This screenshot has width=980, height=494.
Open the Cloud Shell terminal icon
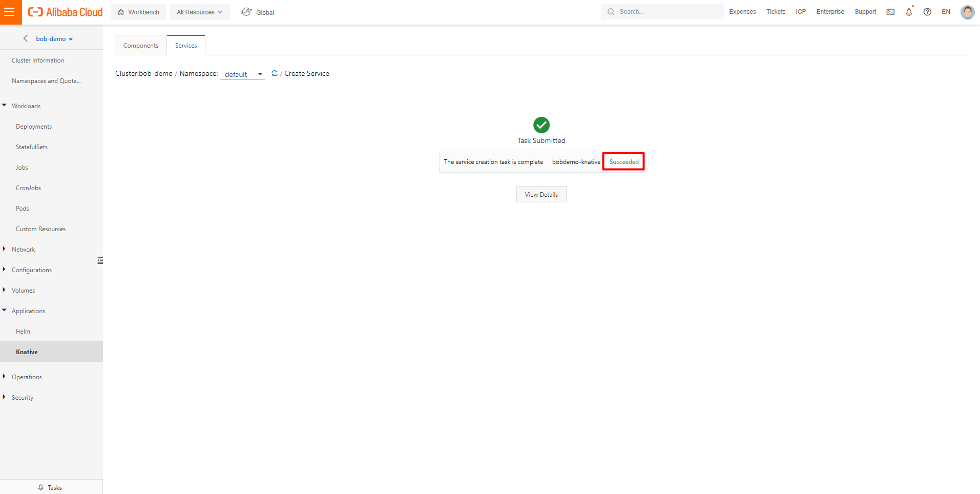point(890,12)
